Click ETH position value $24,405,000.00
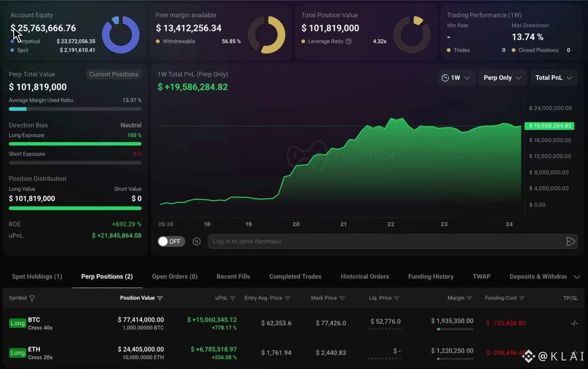Image resolution: width=588 pixels, height=369 pixels. (x=141, y=349)
